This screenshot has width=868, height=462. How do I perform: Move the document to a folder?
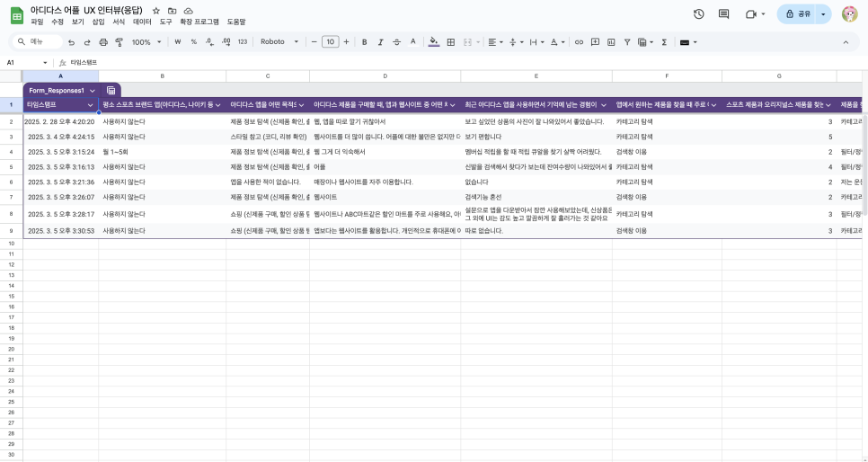(x=173, y=11)
